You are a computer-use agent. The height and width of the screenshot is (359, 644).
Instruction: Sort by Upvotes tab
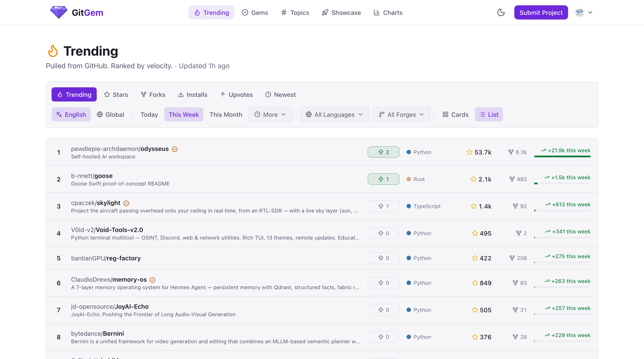pyautogui.click(x=236, y=94)
